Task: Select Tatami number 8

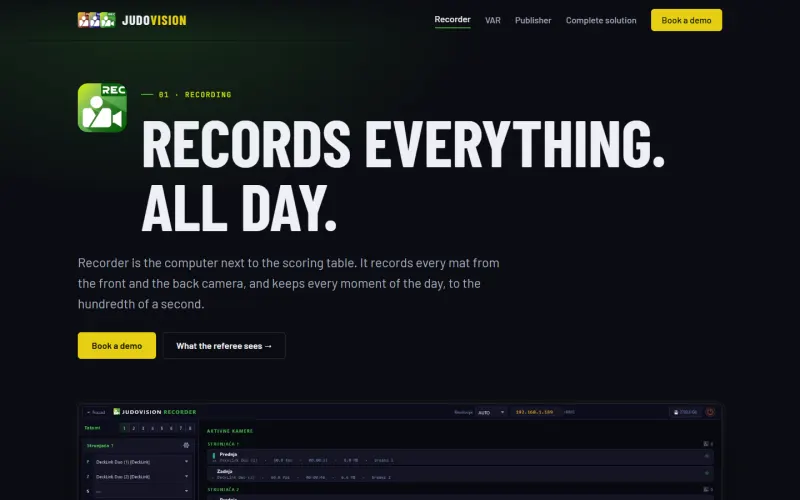Action: pyautogui.click(x=190, y=428)
